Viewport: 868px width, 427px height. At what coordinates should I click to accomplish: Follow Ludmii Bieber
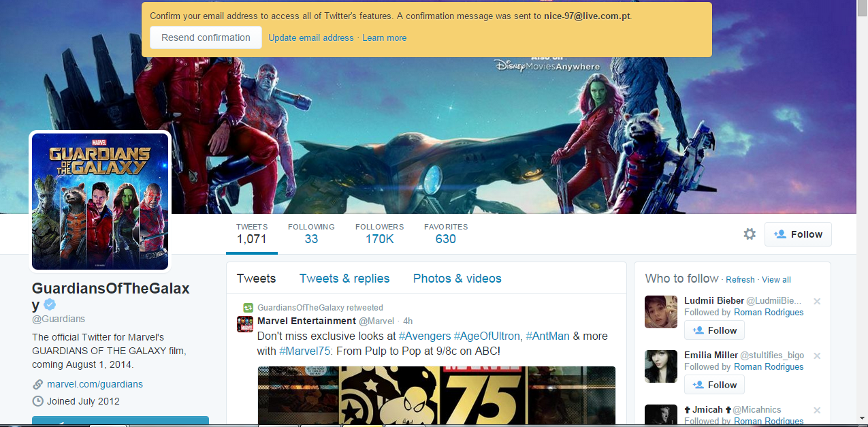click(715, 330)
